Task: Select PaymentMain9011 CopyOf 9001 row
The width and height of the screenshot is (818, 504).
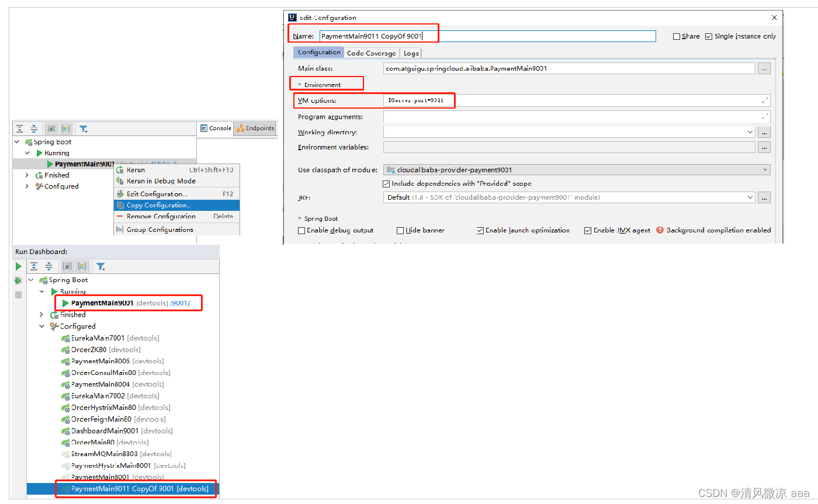Action: (123, 489)
